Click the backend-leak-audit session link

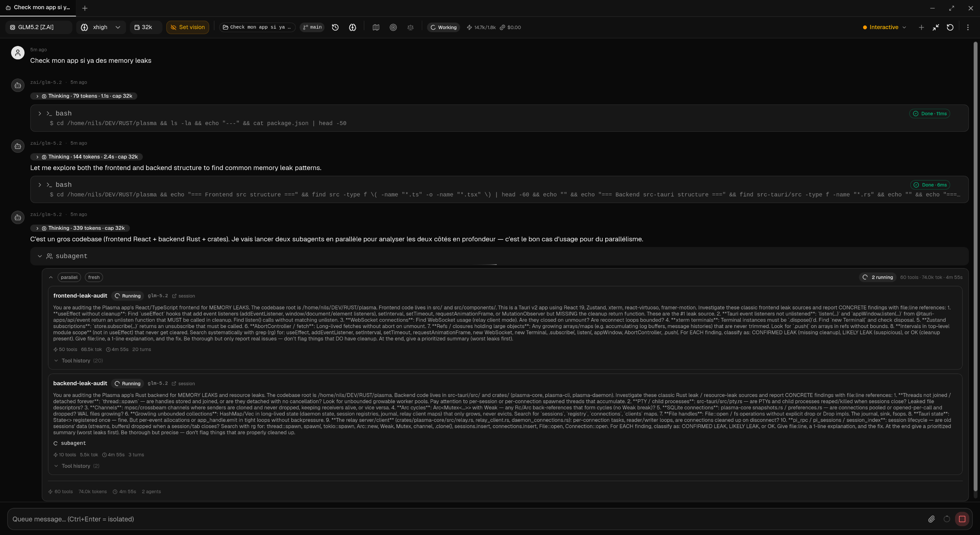tap(183, 384)
